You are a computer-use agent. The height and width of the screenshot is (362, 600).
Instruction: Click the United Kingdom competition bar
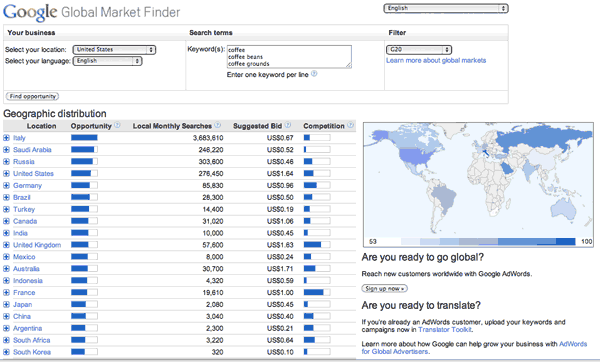(x=317, y=245)
